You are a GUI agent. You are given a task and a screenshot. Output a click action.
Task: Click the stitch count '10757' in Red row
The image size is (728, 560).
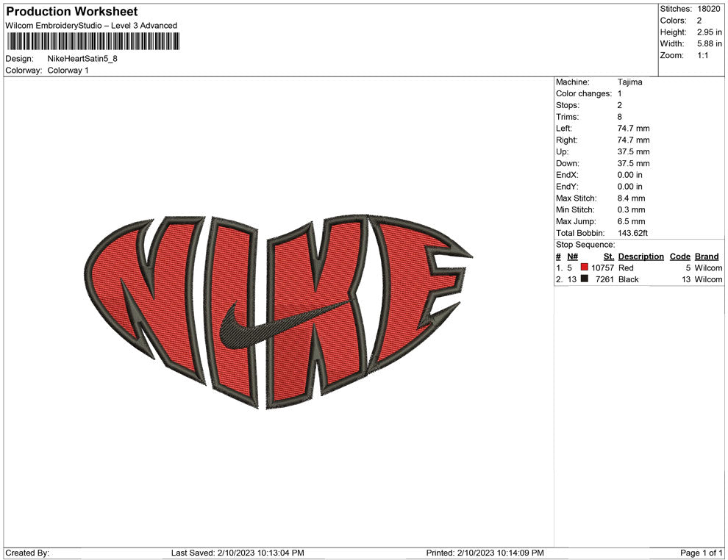[x=602, y=268]
